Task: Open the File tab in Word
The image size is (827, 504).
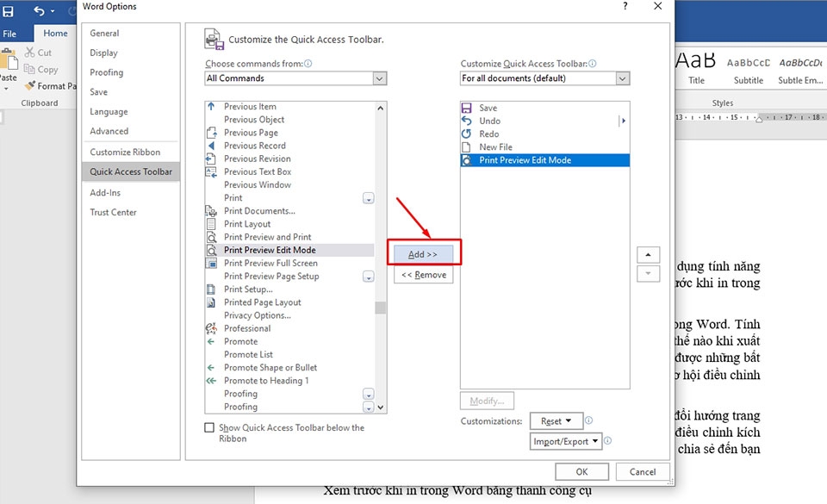Action: [x=9, y=34]
